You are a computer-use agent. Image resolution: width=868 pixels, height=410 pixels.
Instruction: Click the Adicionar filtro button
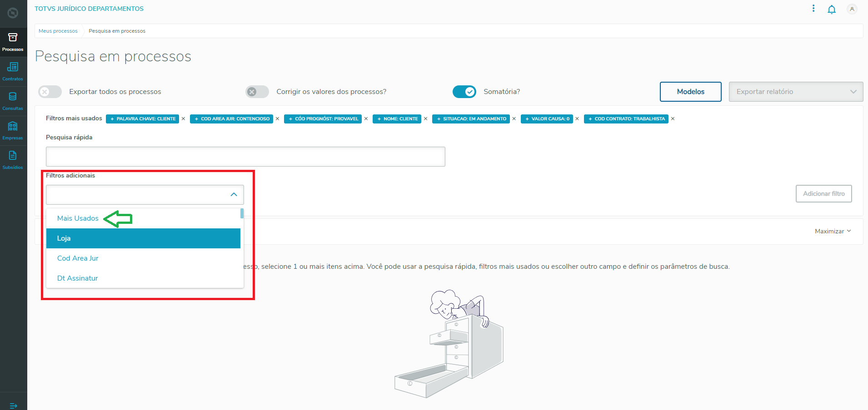pyautogui.click(x=823, y=194)
